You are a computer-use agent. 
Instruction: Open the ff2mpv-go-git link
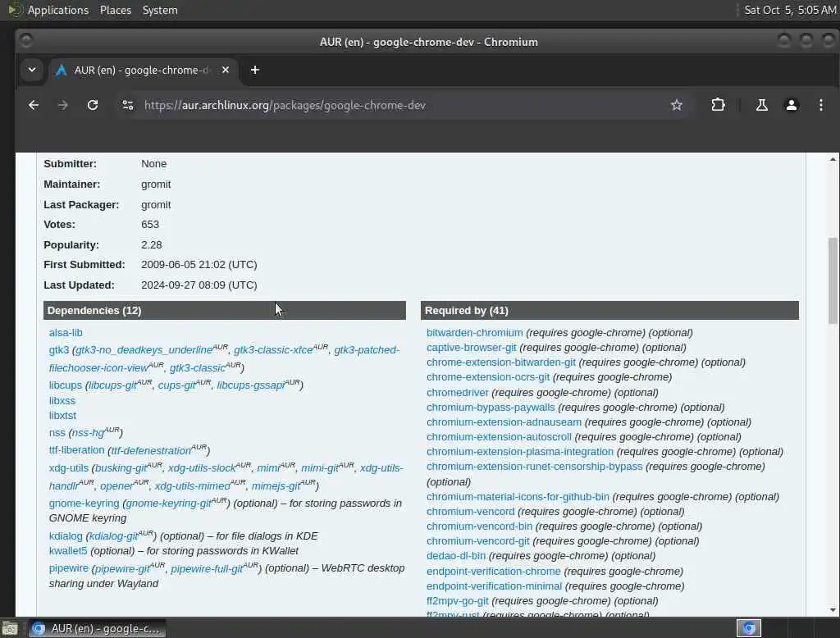pyautogui.click(x=458, y=601)
